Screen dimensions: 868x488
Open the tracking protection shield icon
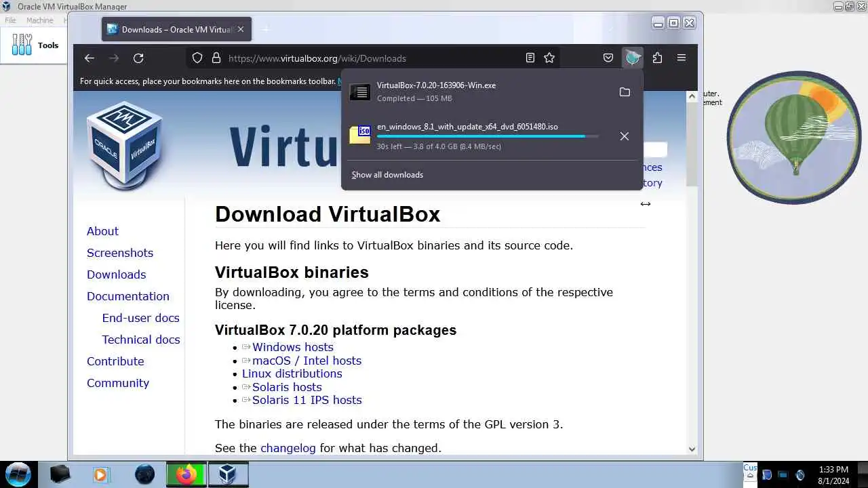(197, 58)
